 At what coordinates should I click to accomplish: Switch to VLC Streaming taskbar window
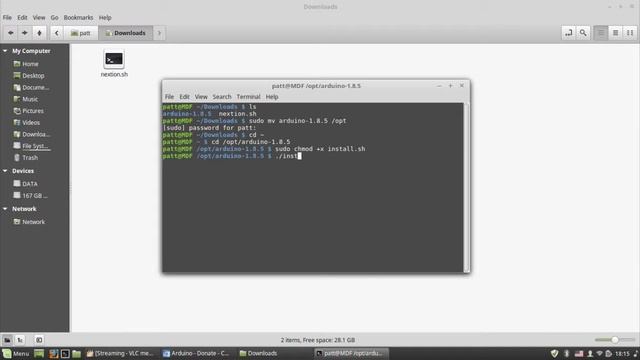[x=120, y=353]
